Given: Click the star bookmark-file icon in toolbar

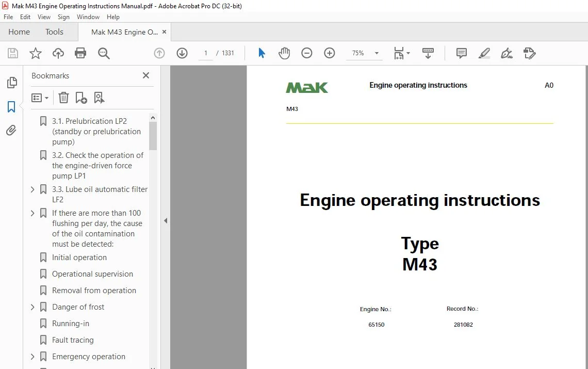Looking at the screenshot, I should point(35,53).
